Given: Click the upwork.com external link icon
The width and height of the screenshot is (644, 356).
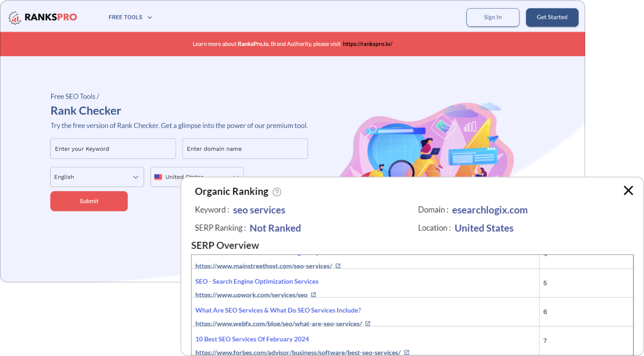Looking at the screenshot, I should coord(313,295).
